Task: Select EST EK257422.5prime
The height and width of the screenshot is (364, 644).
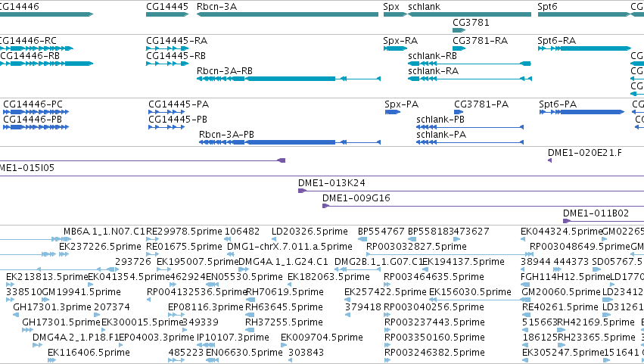Action: (385, 292)
